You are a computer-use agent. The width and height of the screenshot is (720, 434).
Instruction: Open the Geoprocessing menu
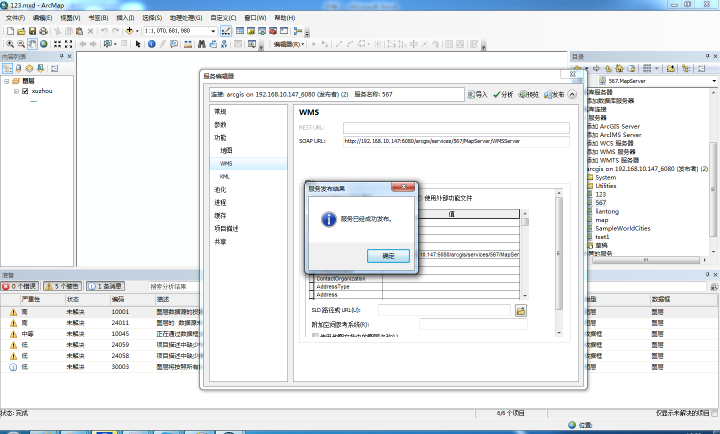[186, 18]
